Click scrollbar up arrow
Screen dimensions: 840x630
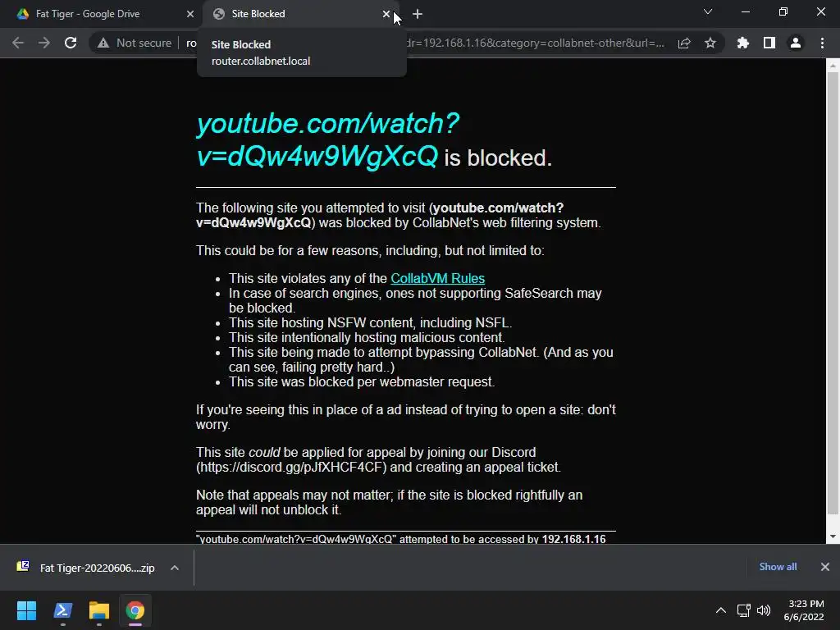tap(833, 66)
